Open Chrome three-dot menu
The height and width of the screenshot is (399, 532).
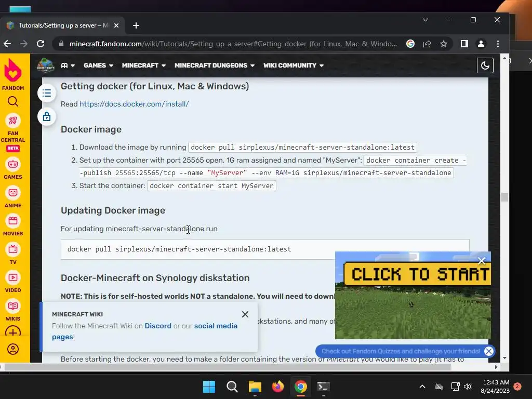498,44
